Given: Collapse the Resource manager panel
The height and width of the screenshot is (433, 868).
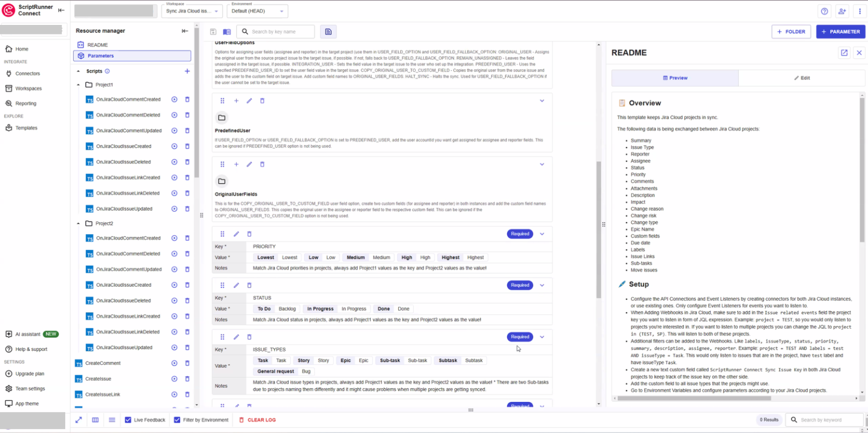Looking at the screenshot, I should [185, 31].
